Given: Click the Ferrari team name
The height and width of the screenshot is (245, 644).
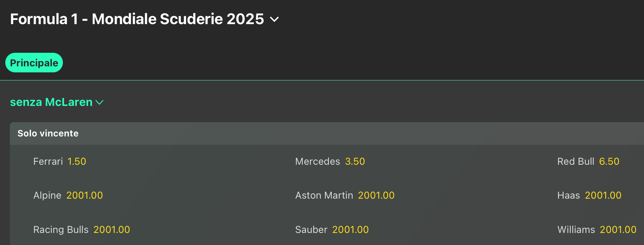Looking at the screenshot, I should click(48, 162).
